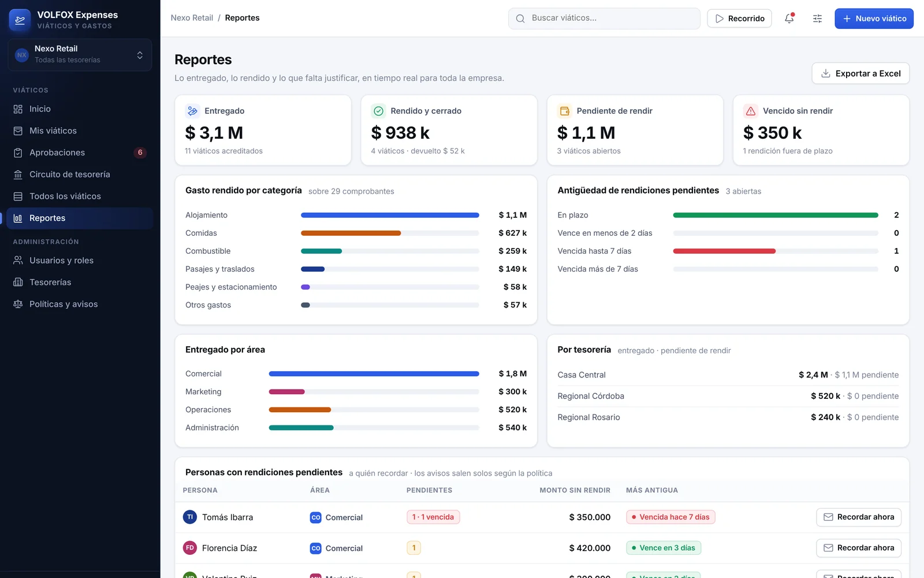Click Recordar ahora for Tomás Ibarra
Screen dimensions: 924x578
point(859,517)
